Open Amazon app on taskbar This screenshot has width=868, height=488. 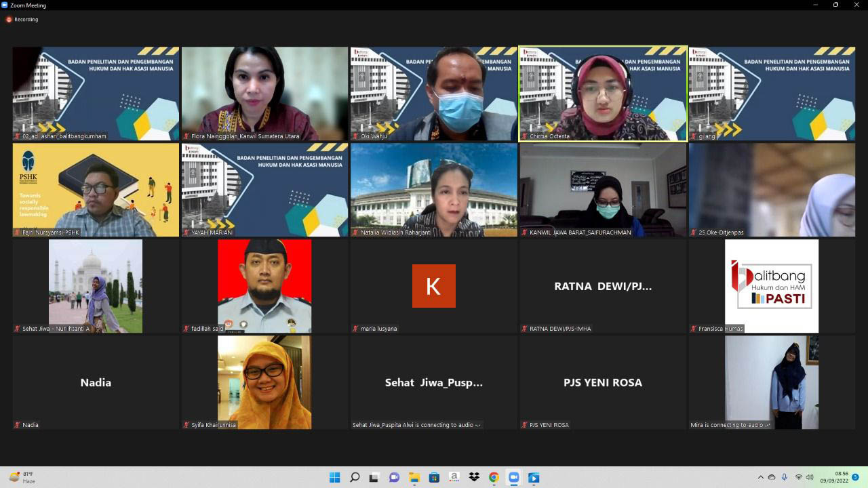[454, 477]
